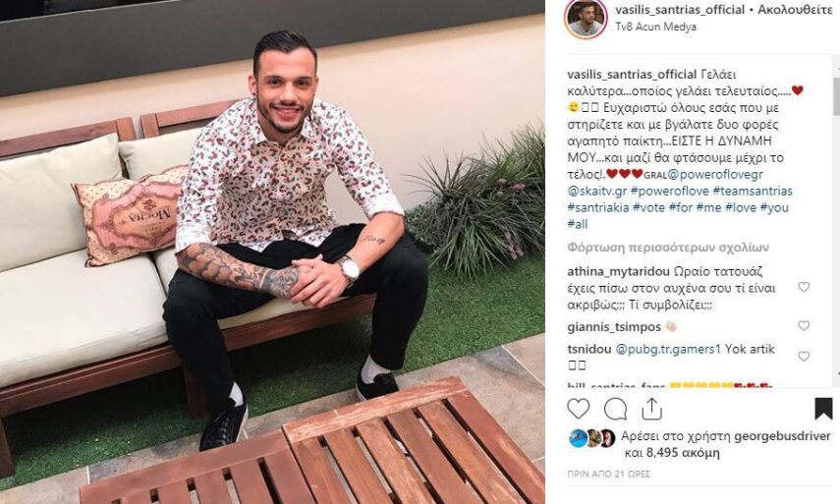Open the #teamsantrias hashtag
The image size is (840, 504).
(753, 192)
